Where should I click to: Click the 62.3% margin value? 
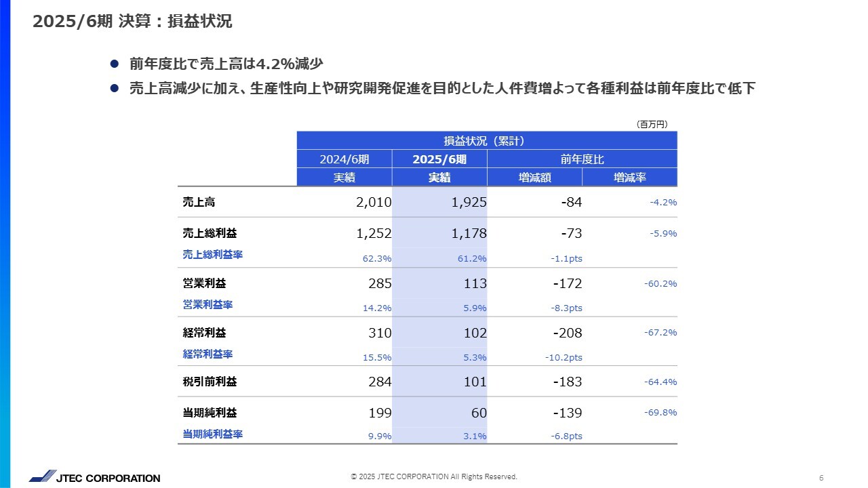point(377,258)
